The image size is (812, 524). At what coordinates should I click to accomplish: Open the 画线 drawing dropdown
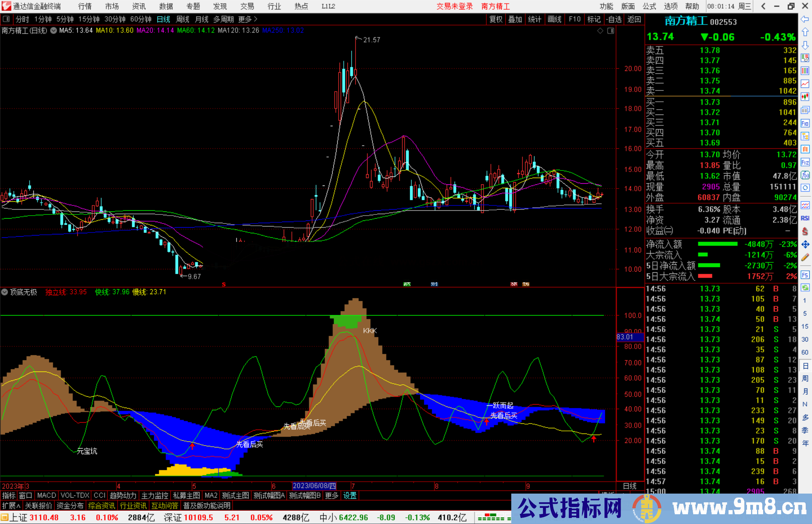[x=554, y=19]
